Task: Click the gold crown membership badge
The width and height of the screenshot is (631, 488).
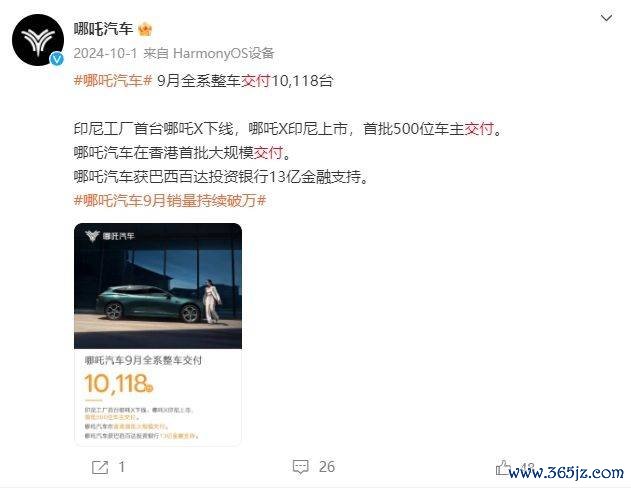Action: pyautogui.click(x=145, y=29)
